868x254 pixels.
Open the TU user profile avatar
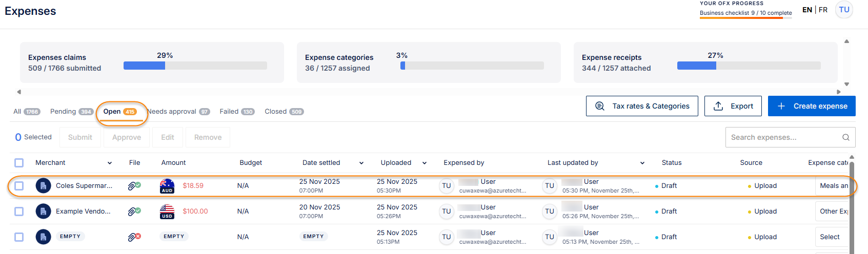tap(844, 10)
